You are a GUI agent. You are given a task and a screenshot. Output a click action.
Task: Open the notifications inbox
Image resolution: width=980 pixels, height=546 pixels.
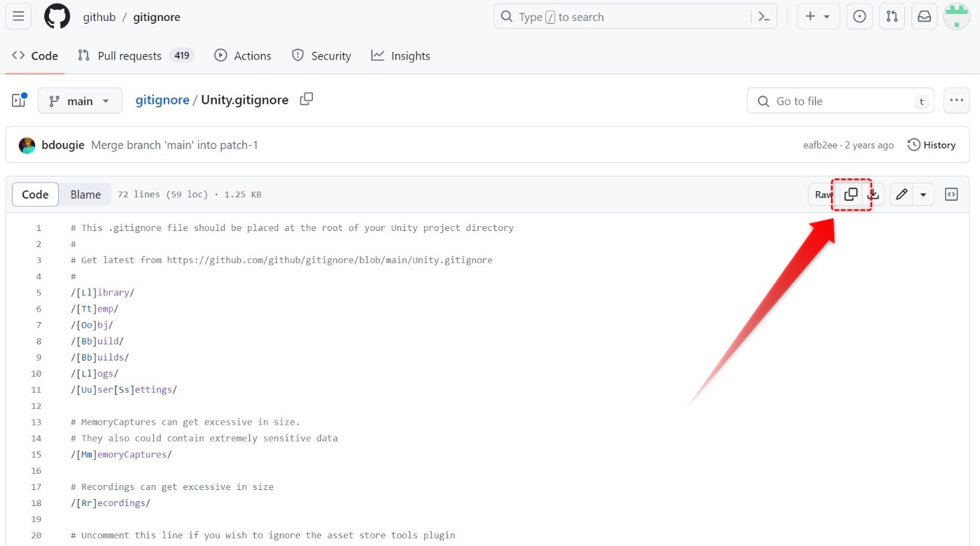[924, 17]
